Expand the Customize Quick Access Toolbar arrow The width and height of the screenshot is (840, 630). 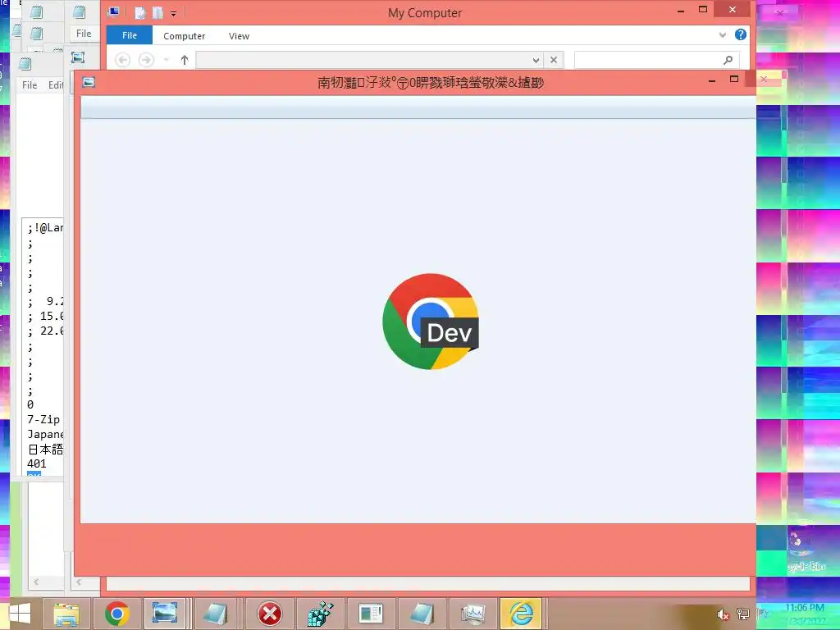[174, 13]
